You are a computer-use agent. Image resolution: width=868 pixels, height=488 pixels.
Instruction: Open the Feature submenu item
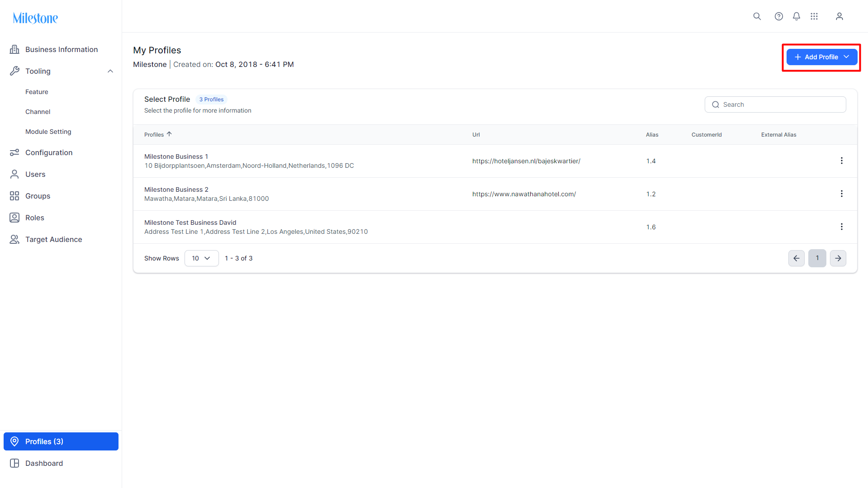point(37,92)
